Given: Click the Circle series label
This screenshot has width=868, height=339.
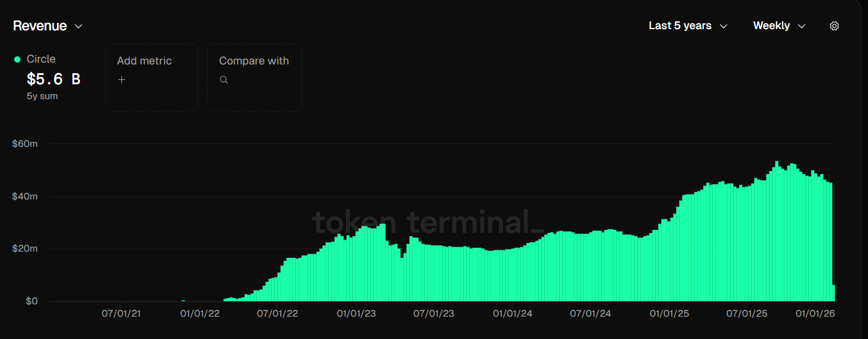Looking at the screenshot, I should 41,59.
